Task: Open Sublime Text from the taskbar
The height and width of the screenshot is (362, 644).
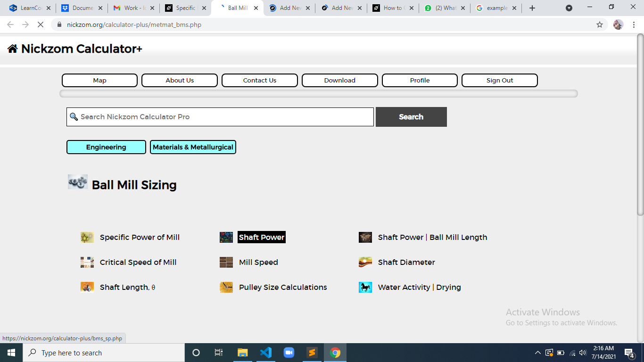Action: 312,353
